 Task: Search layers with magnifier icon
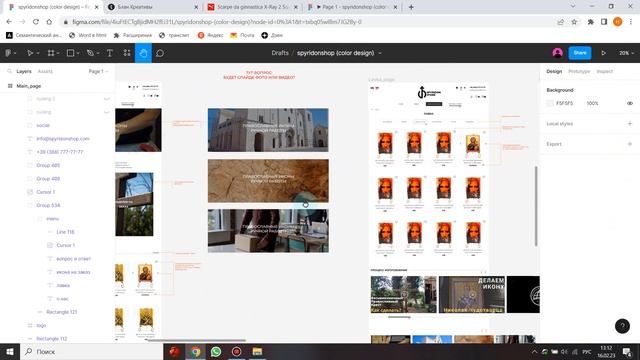tap(9, 71)
